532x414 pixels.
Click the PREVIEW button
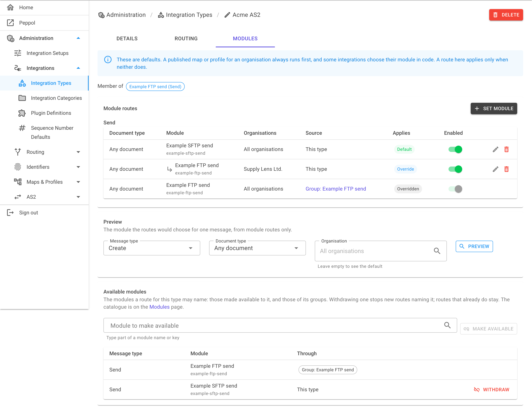tap(474, 246)
